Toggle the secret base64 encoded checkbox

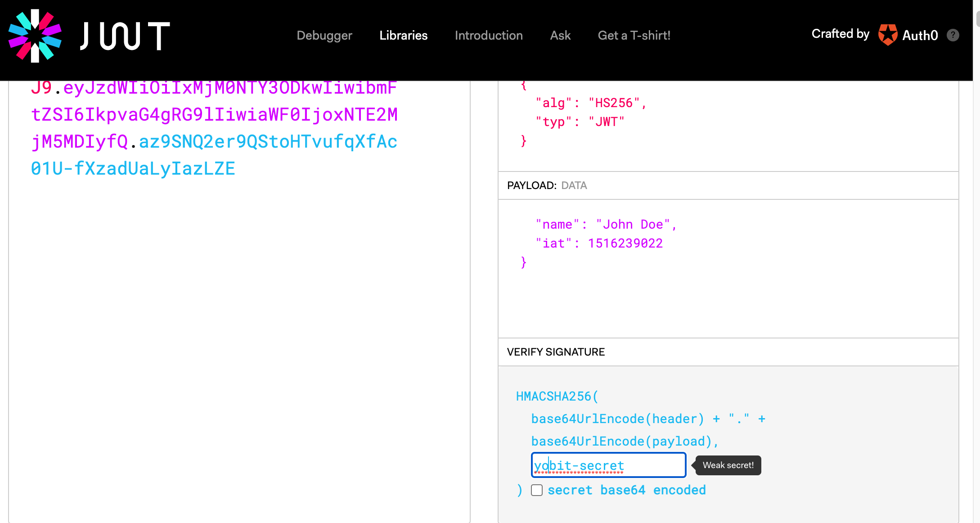(537, 490)
